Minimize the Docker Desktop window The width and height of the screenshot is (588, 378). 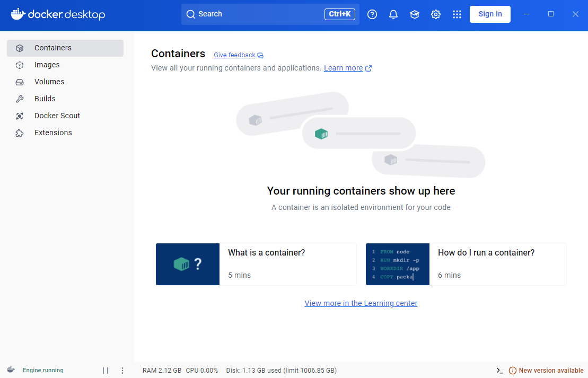526,14
